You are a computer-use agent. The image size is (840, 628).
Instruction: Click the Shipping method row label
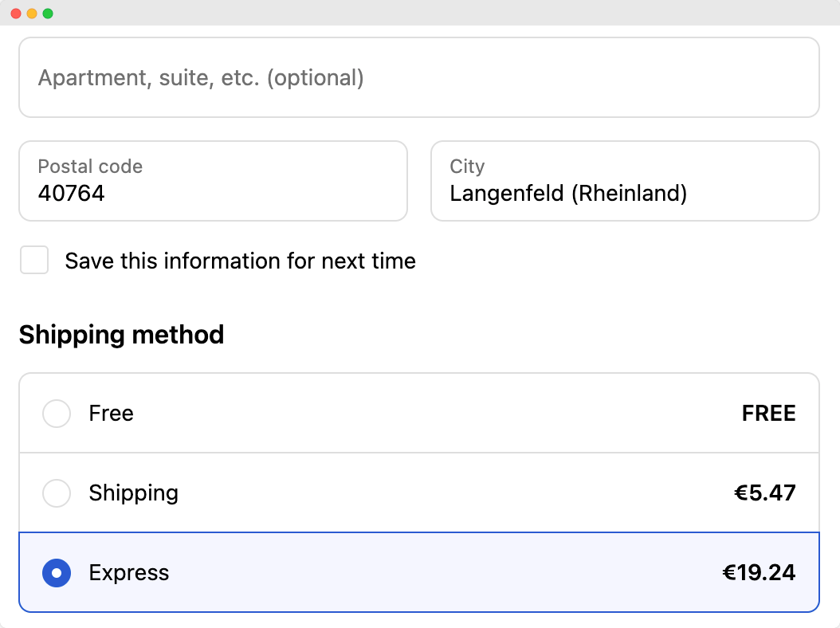pos(134,493)
